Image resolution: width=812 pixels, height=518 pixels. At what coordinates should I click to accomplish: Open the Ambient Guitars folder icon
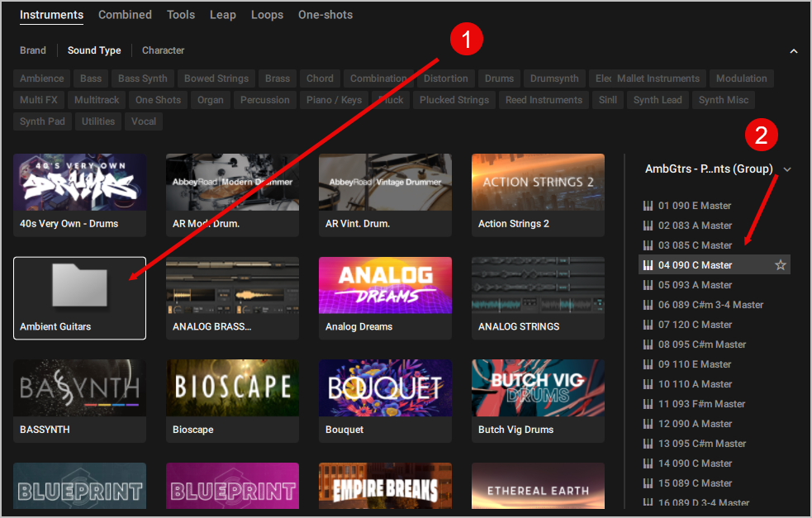pos(80,285)
